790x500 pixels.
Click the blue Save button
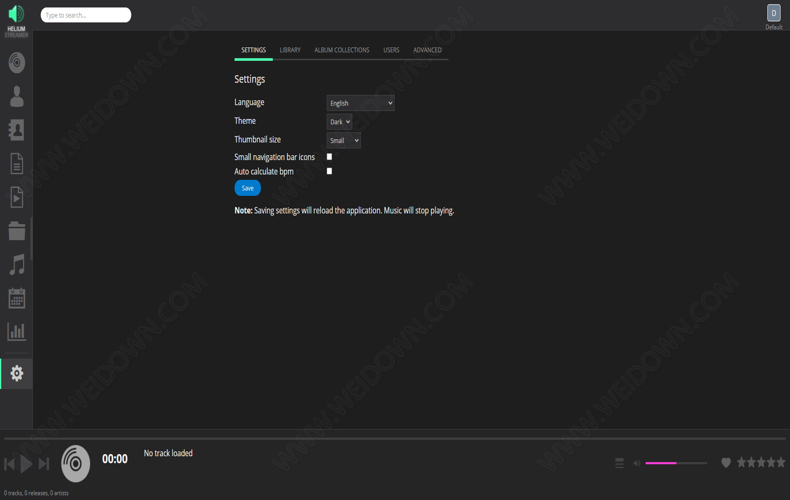[247, 188]
